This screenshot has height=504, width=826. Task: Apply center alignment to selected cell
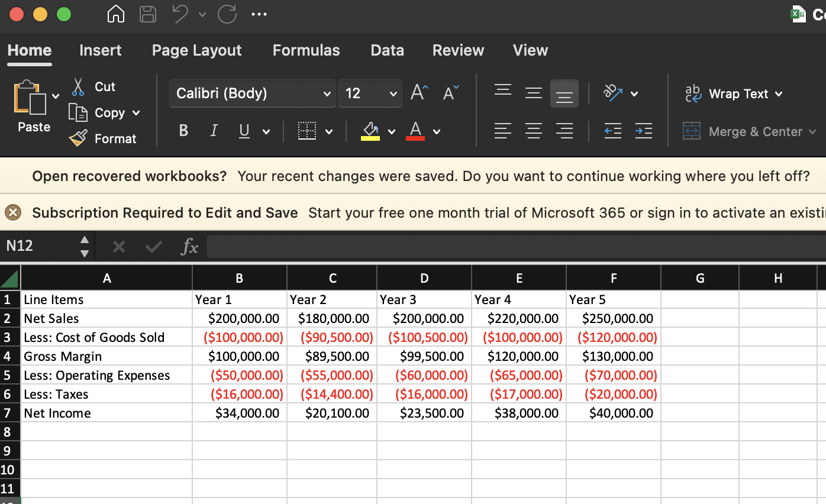tap(533, 131)
